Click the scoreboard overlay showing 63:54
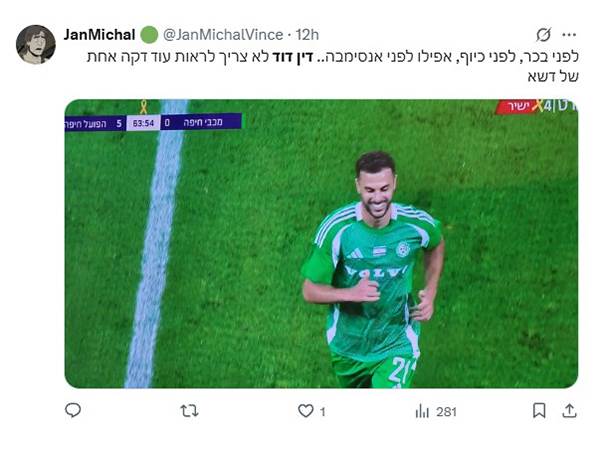The width and height of the screenshot is (600, 450). point(153,123)
